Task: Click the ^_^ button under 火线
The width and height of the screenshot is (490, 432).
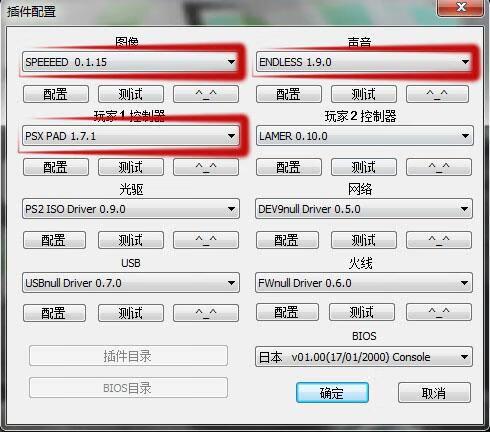Action: pyautogui.click(x=439, y=312)
